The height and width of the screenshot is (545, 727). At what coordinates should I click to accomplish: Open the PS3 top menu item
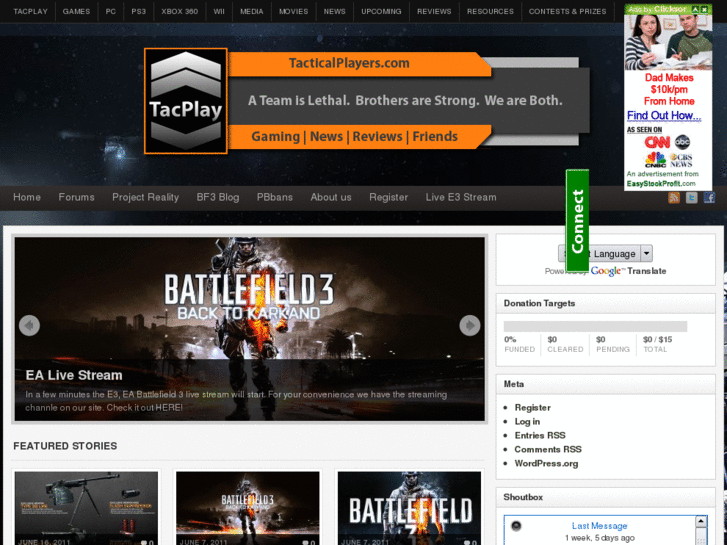(x=139, y=11)
